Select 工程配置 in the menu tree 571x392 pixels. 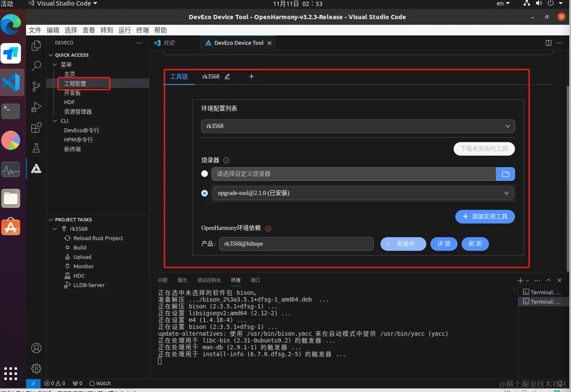pyautogui.click(x=75, y=84)
